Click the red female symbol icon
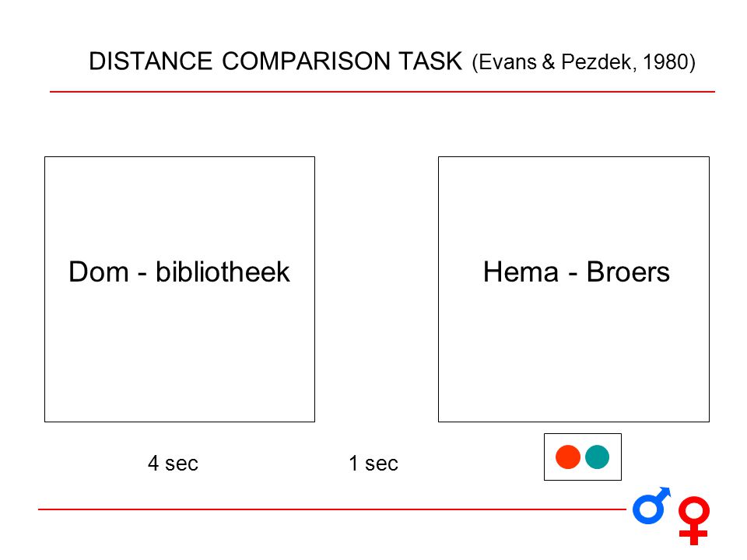Viewport: 747px width, 560px height. click(694, 521)
